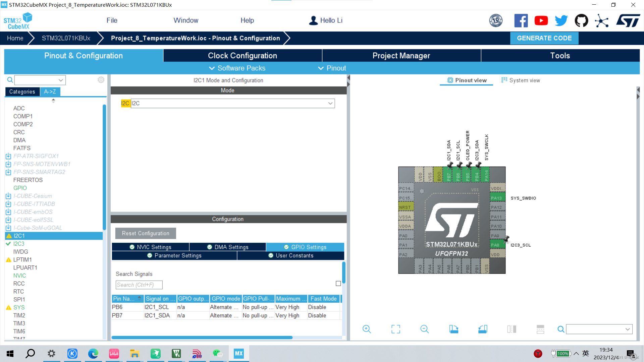644x362 pixels.
Task: Select I2C3 in the peripheral list
Action: (x=19, y=244)
